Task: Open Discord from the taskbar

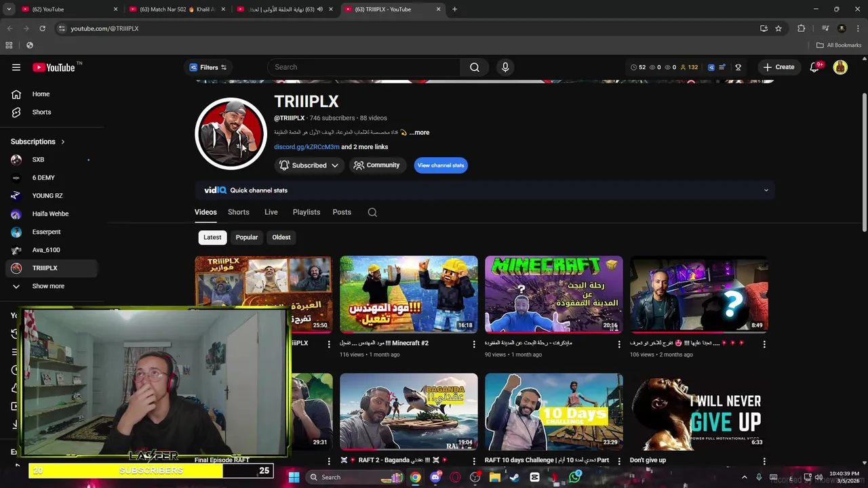Action: pyautogui.click(x=435, y=477)
